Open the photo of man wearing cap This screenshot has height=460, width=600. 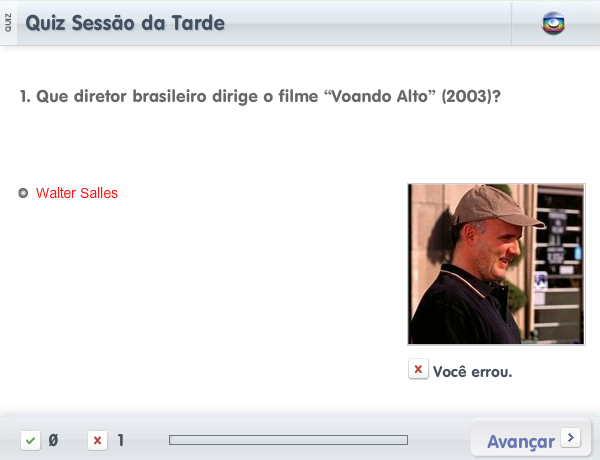coord(496,264)
